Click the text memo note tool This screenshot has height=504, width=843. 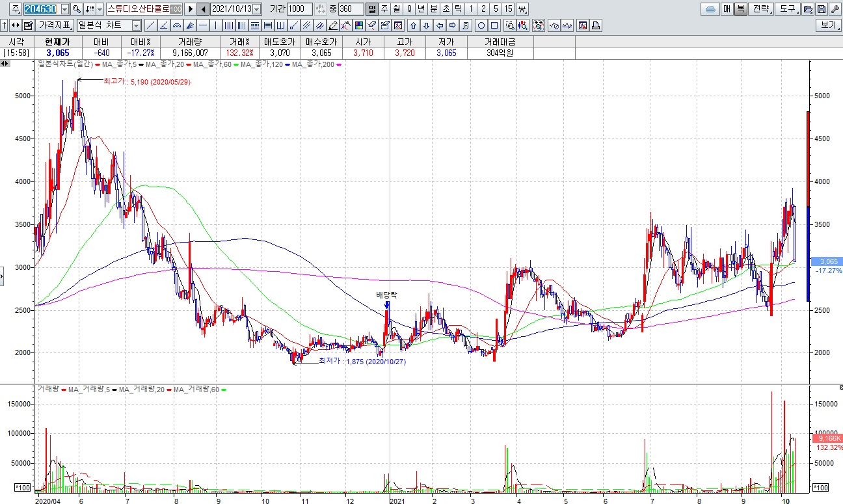click(x=466, y=25)
